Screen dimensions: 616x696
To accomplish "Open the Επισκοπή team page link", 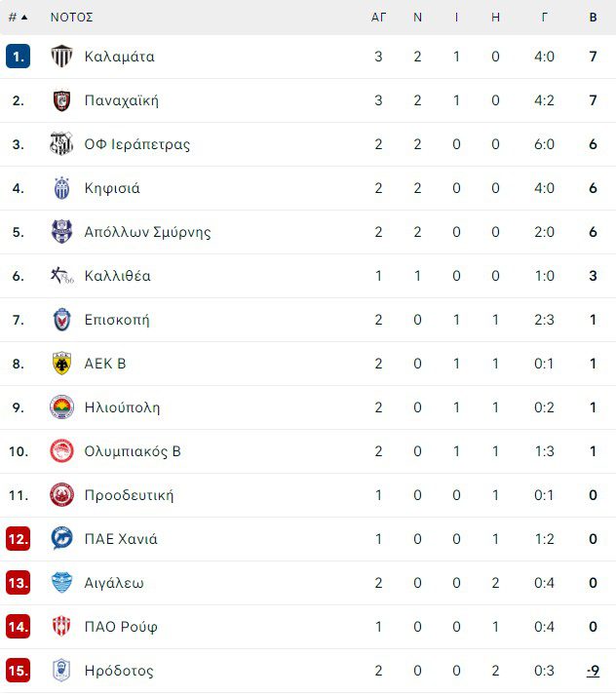I will click(x=117, y=320).
